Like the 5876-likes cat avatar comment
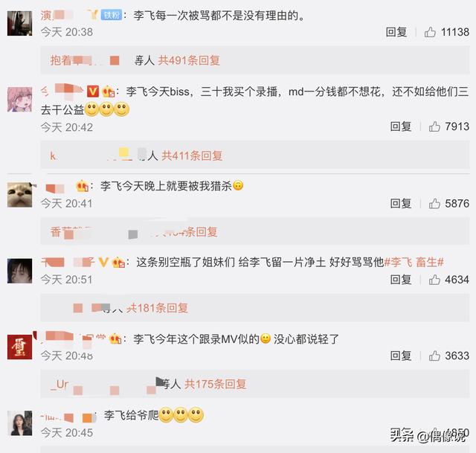This screenshot has width=476, height=453. [434, 203]
